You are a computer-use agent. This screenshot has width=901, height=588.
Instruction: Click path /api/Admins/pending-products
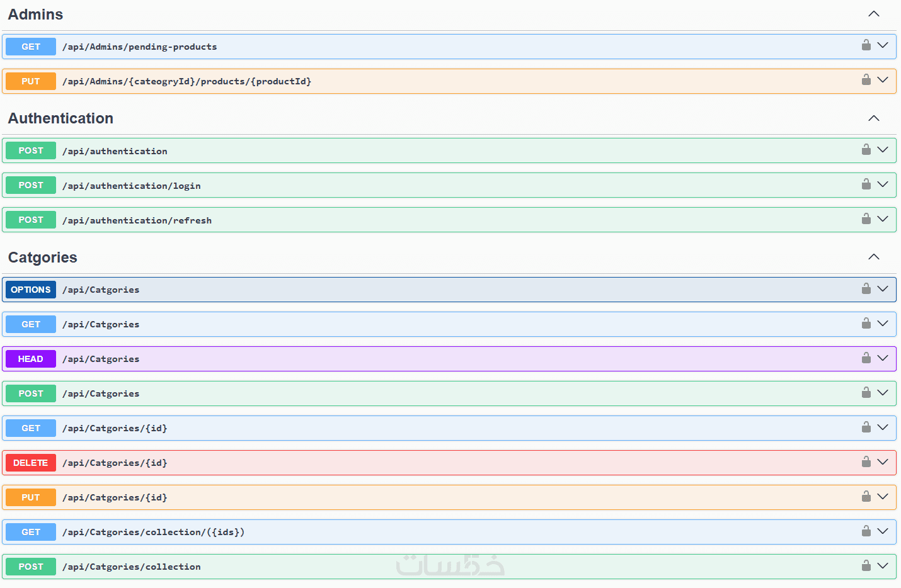(x=139, y=47)
